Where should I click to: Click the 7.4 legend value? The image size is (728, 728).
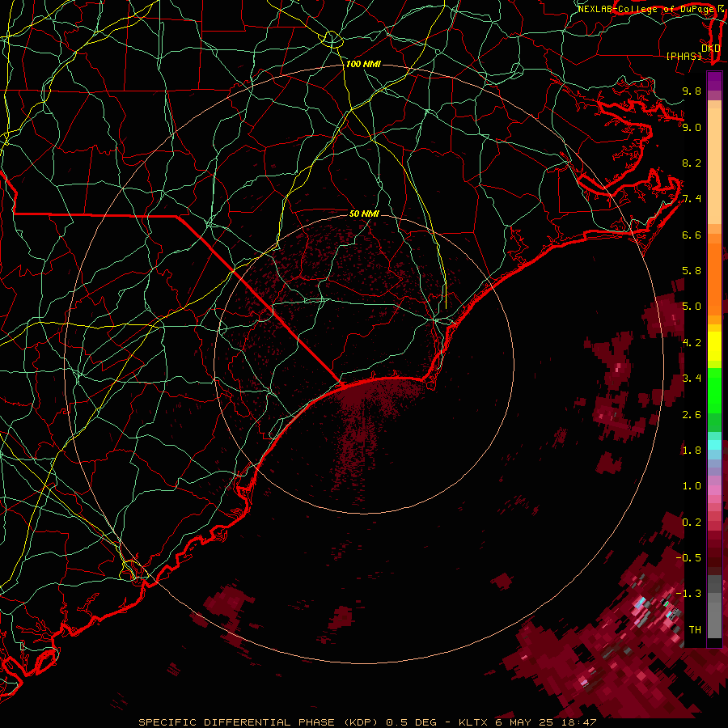[x=692, y=199]
